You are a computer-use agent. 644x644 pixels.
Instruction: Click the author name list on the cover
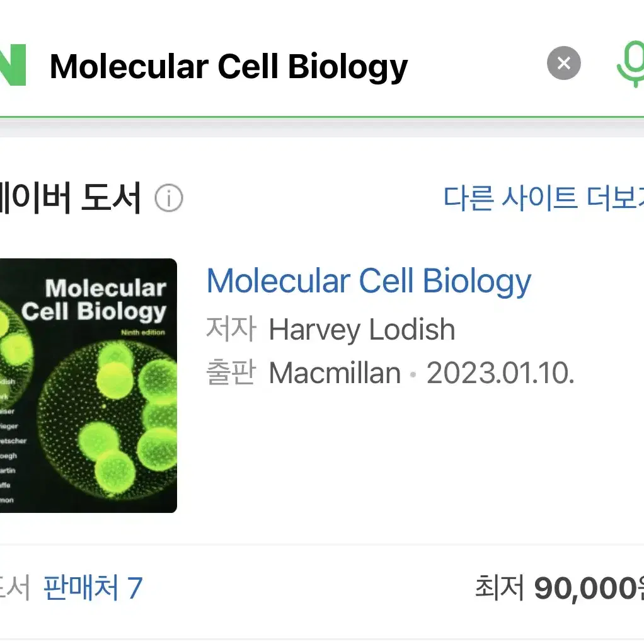pos(13,440)
